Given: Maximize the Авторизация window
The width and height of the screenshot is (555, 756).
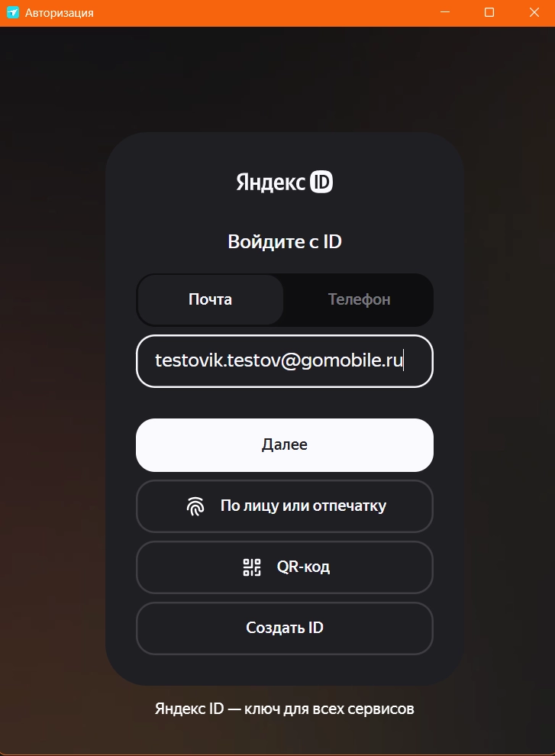Looking at the screenshot, I should [x=490, y=12].
